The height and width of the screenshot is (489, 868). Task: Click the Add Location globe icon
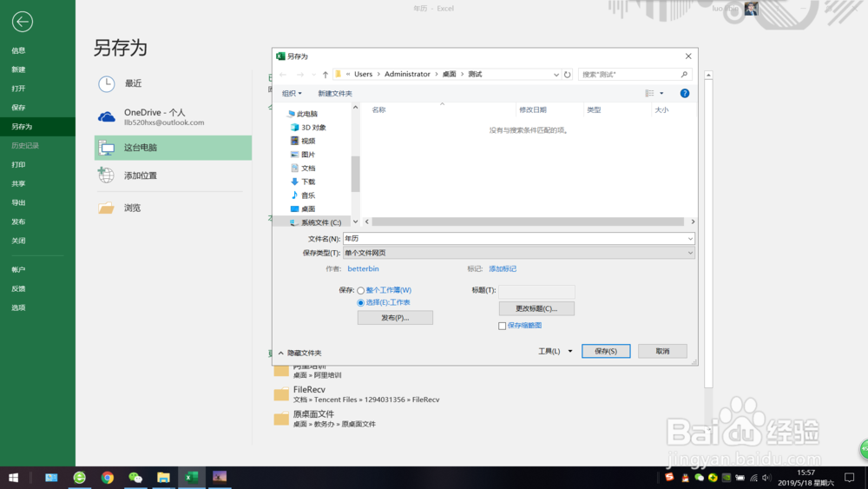click(x=106, y=175)
